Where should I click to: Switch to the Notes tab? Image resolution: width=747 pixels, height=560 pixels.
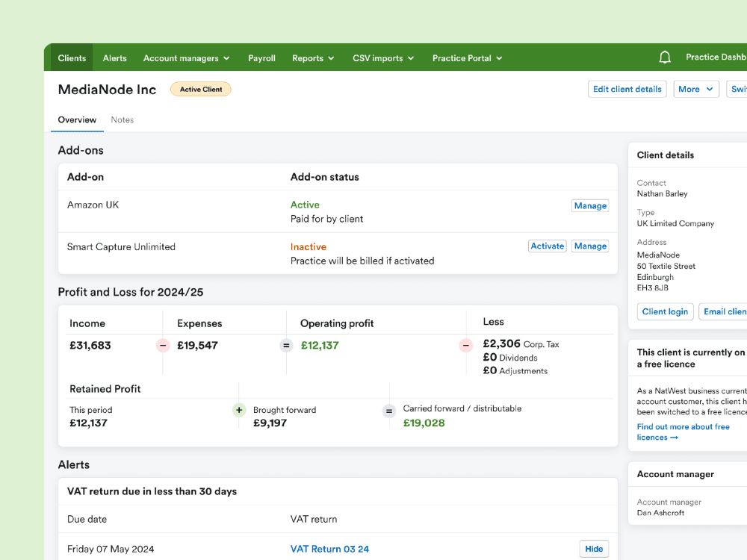click(x=123, y=119)
